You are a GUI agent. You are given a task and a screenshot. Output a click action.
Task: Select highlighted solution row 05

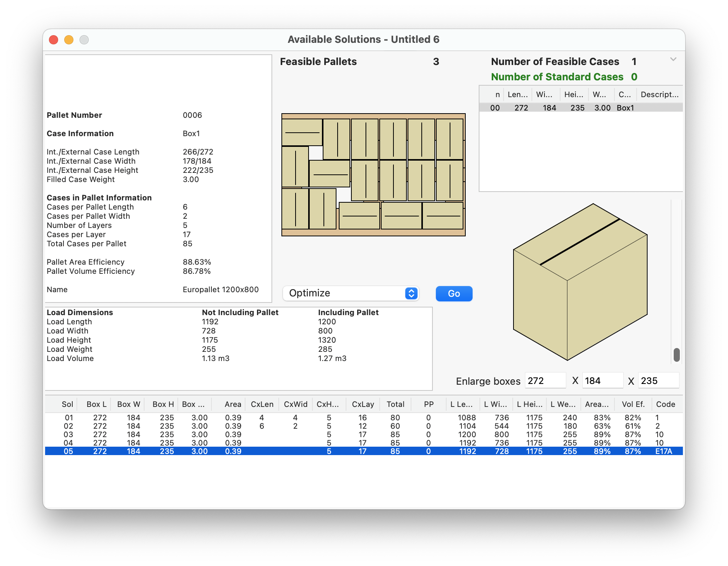coord(364,451)
